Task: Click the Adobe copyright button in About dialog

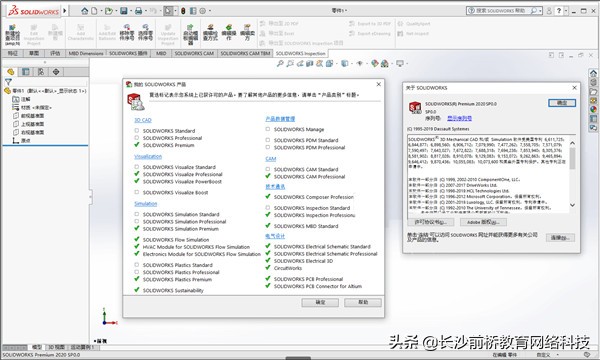Action: pos(483,222)
